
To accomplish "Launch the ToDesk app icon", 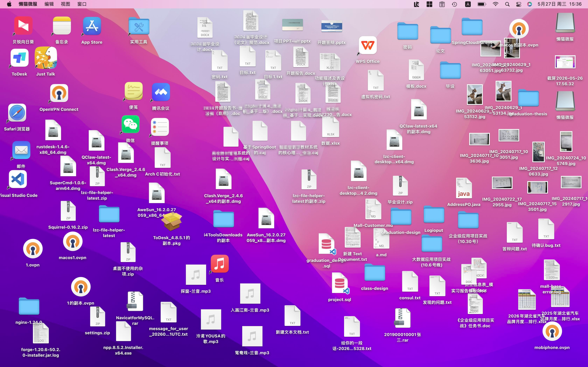I will (x=19, y=58).
